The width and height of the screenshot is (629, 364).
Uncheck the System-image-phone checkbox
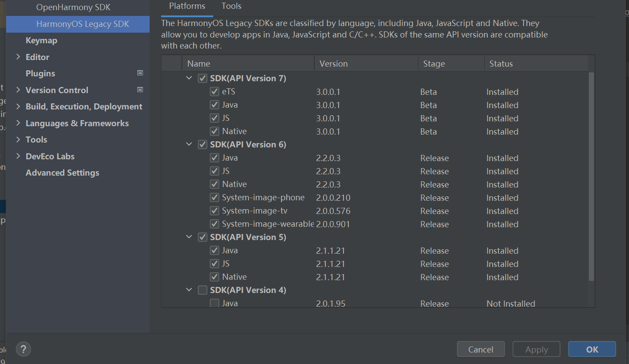pos(215,198)
